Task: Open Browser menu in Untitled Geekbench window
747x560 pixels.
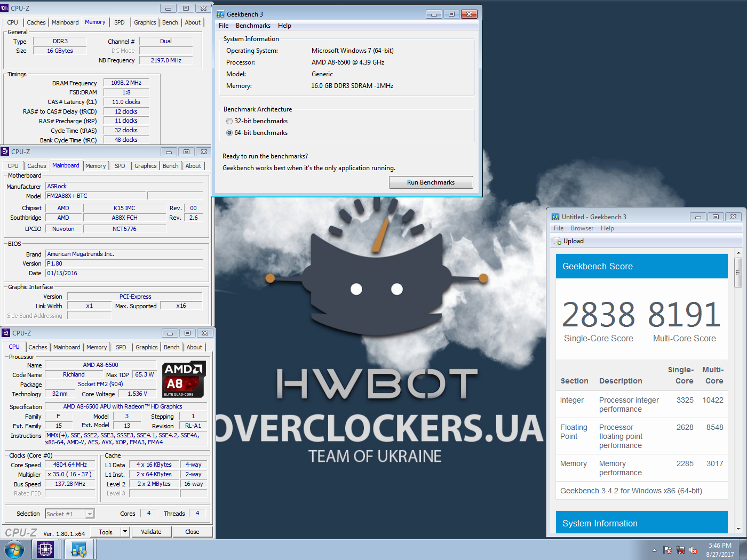Action: 582,228
